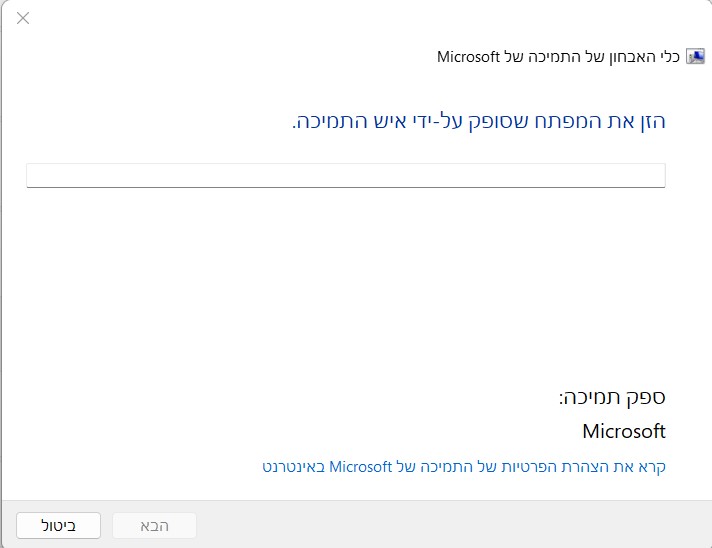
Task: Follow the 'קרא את הצהרת הפרטיות' hyperlink
Action: [x=464, y=466]
